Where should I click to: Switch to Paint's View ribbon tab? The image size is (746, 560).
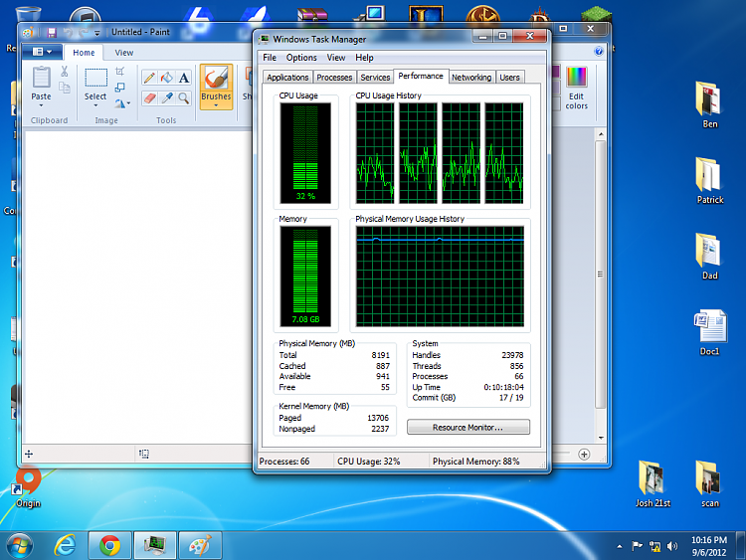click(x=124, y=53)
